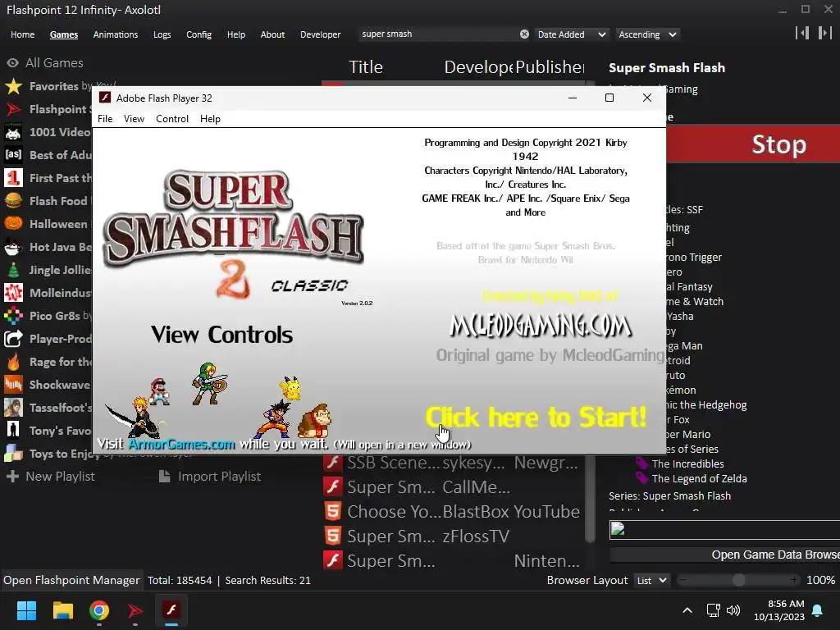Click the Flash icon of SSB Scene row

point(333,463)
